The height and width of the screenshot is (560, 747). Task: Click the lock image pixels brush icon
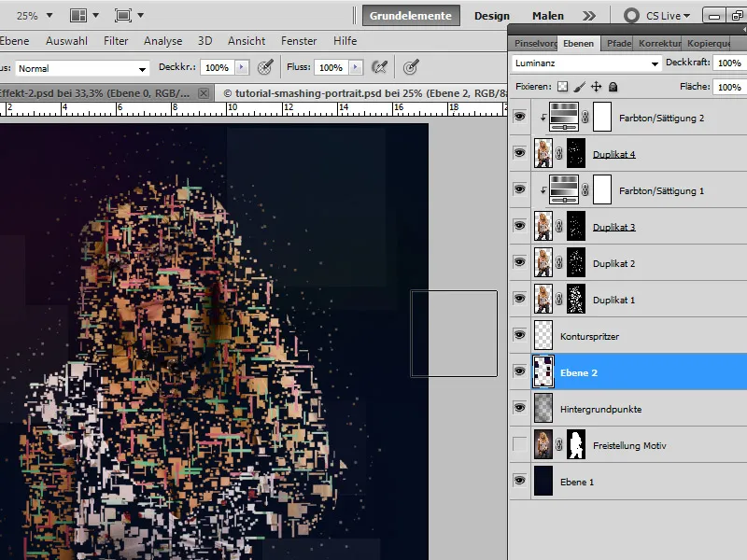coord(579,86)
